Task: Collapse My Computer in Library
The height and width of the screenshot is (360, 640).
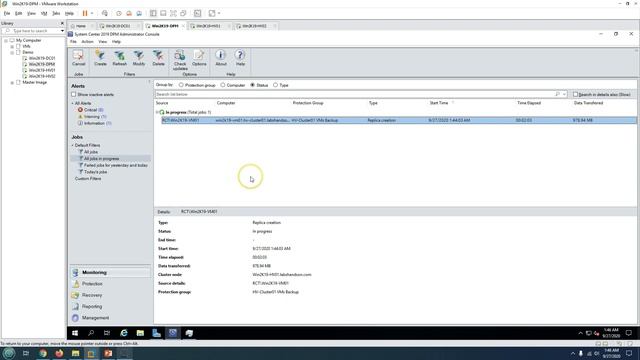Action: click(6, 40)
